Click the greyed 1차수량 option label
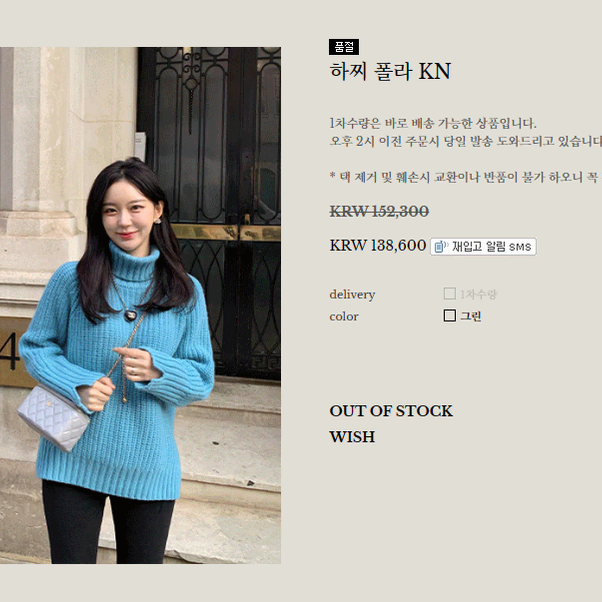The height and width of the screenshot is (602, 602). (479, 294)
